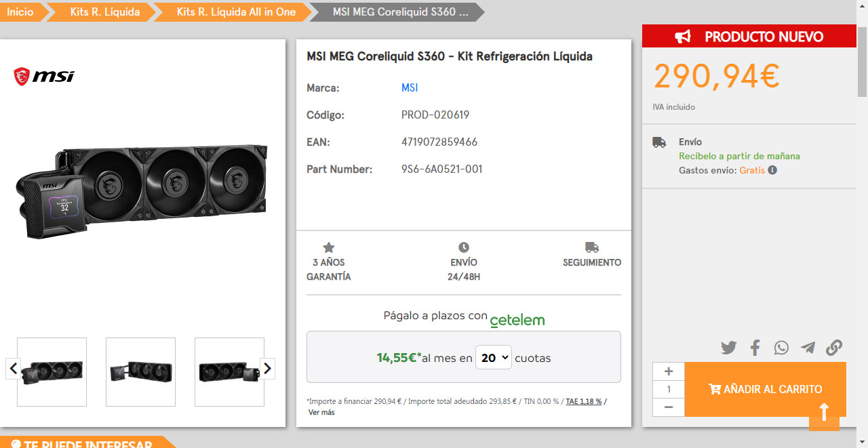Click scroll-to-top arrow button

click(x=824, y=412)
